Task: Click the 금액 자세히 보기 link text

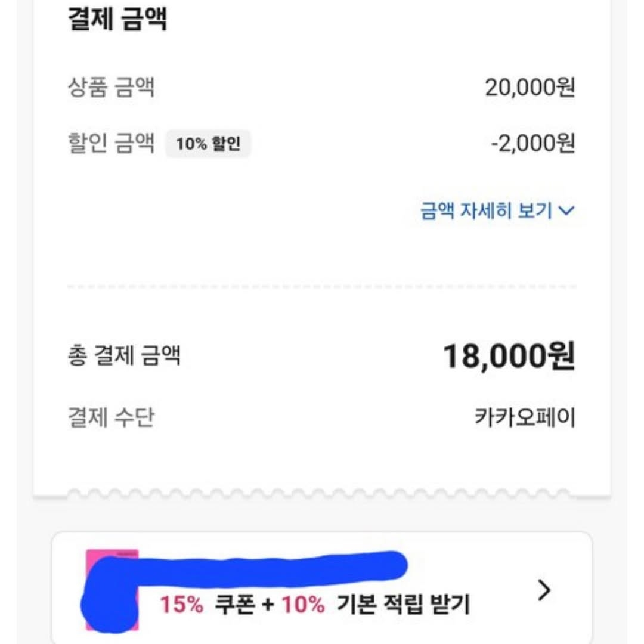Action: click(x=486, y=210)
